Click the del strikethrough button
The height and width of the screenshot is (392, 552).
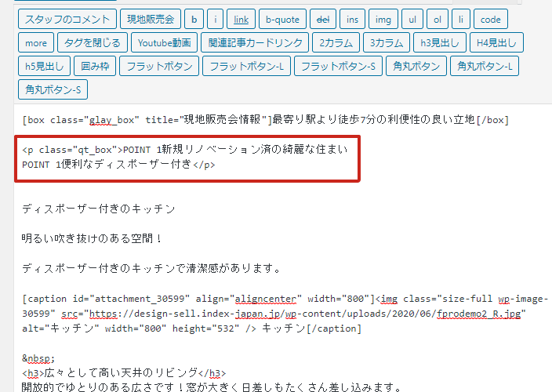tap(321, 19)
